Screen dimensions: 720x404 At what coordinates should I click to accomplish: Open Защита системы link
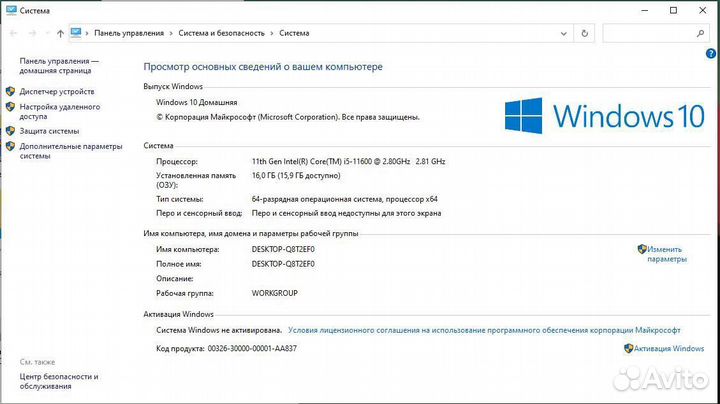pyautogui.click(x=49, y=131)
